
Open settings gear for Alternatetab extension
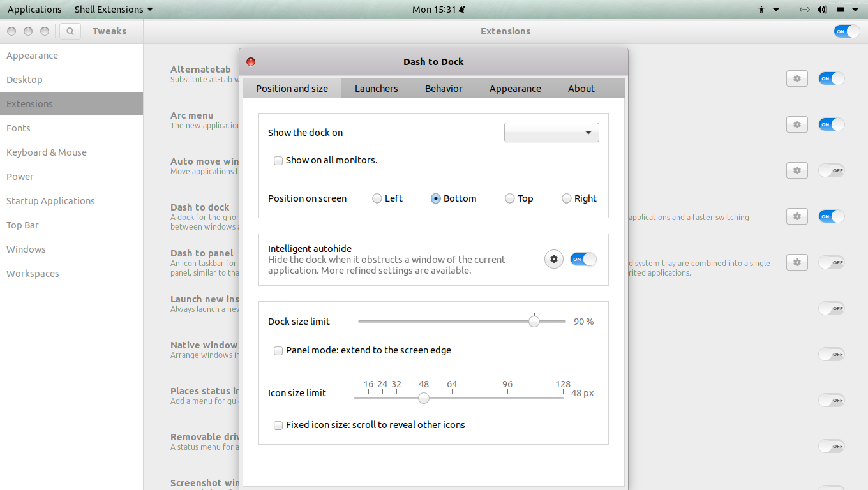[797, 78]
